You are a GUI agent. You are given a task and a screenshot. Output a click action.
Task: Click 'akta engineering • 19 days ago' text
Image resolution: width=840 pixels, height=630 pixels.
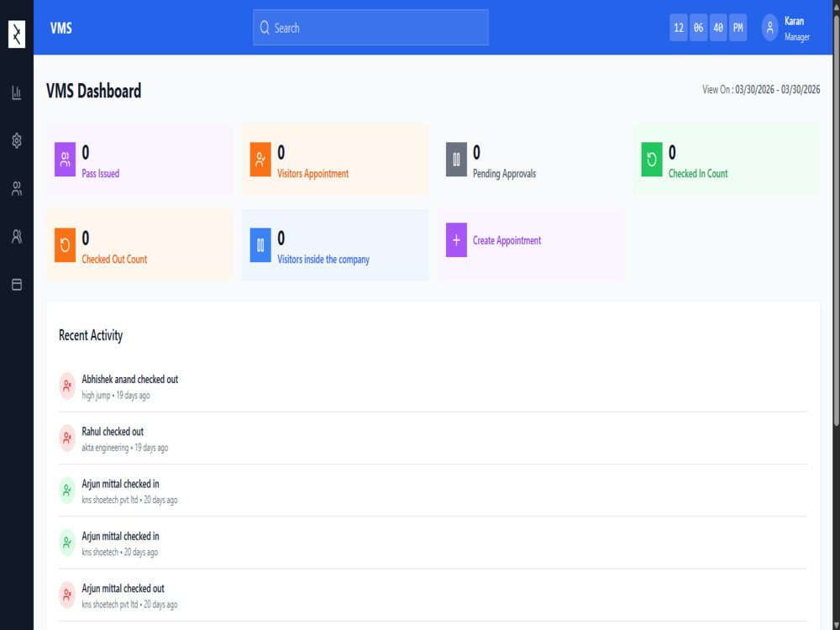tap(125, 448)
